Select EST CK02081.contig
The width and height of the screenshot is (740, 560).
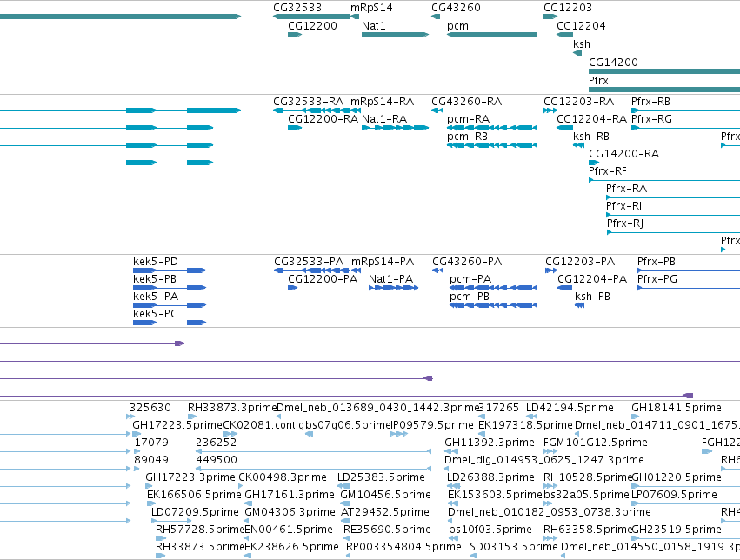[263, 425]
